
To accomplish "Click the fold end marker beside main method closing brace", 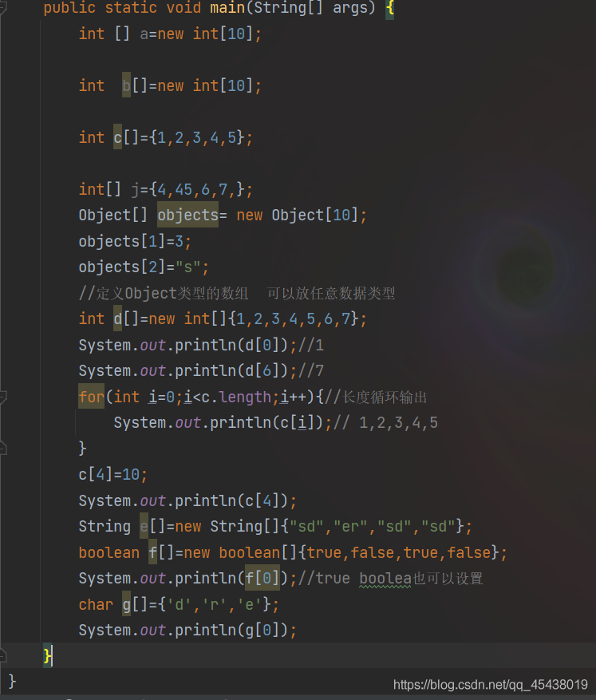I will (2, 655).
